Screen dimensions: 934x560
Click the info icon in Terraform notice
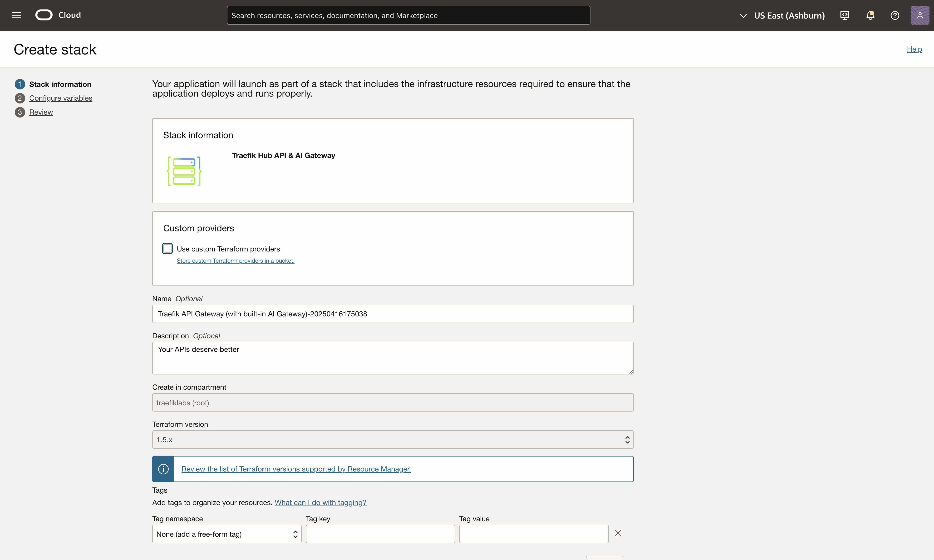click(163, 469)
